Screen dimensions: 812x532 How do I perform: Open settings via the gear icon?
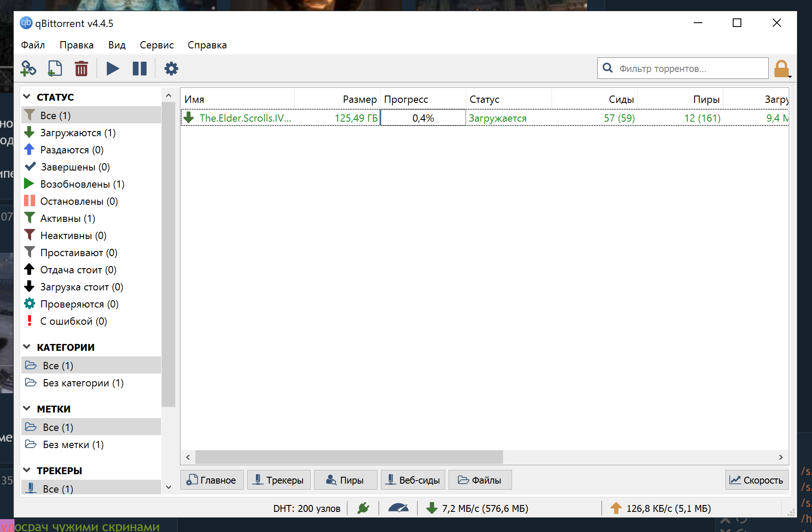tap(171, 69)
